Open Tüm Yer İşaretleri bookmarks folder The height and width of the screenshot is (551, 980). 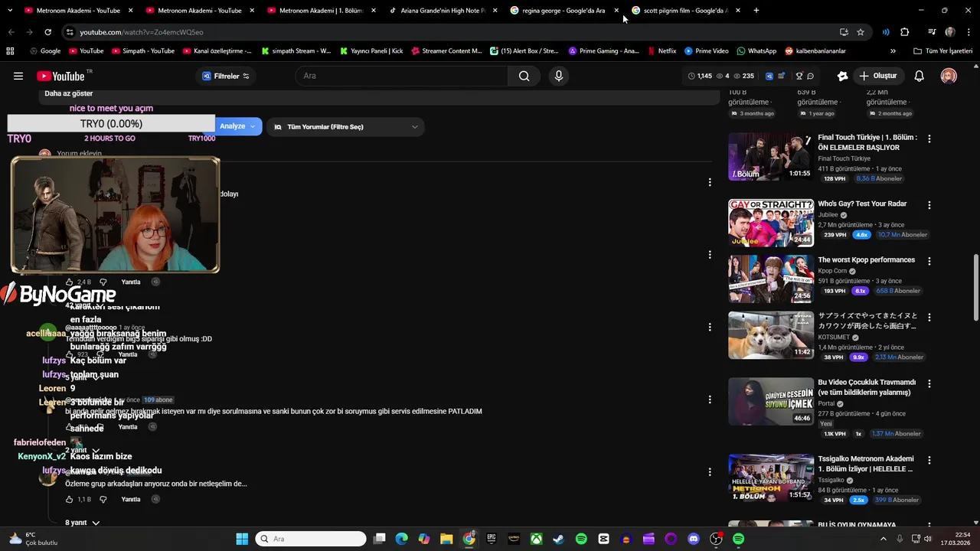click(x=942, y=51)
